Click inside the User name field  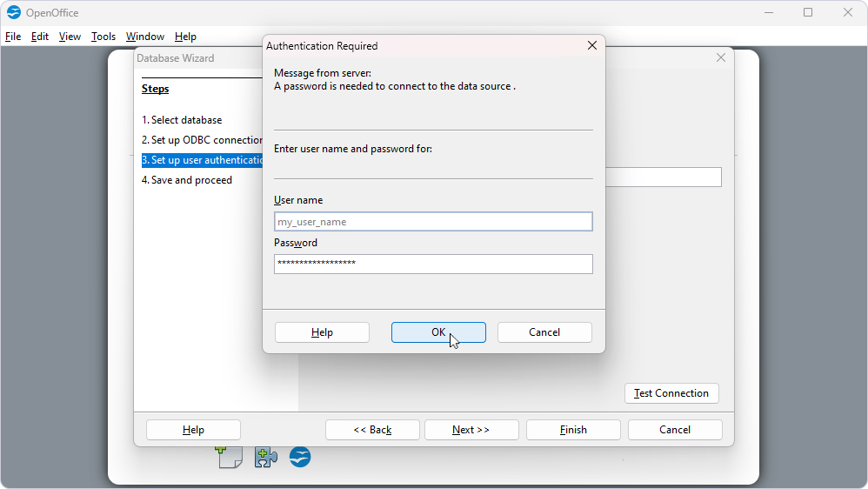coord(433,222)
